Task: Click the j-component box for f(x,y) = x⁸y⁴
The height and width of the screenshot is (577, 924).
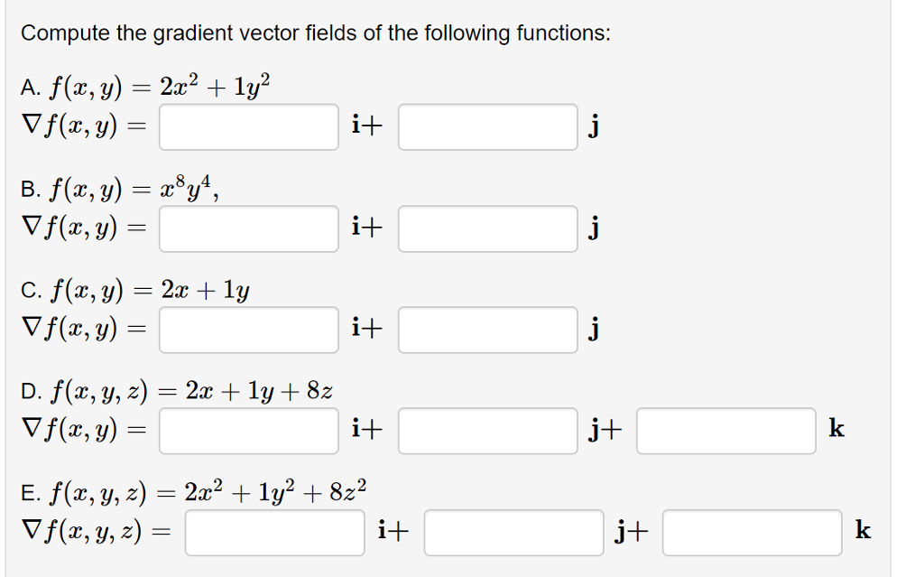Action: [486, 229]
